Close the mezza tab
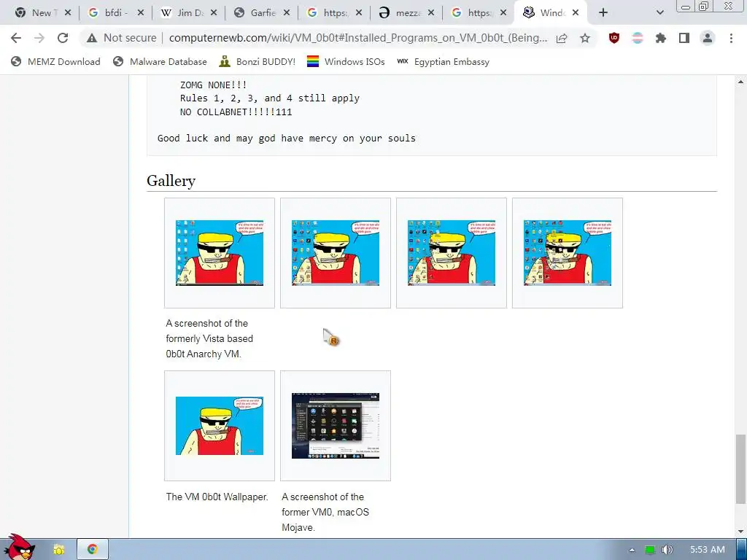Screen dimensions: 747x560 [431, 13]
